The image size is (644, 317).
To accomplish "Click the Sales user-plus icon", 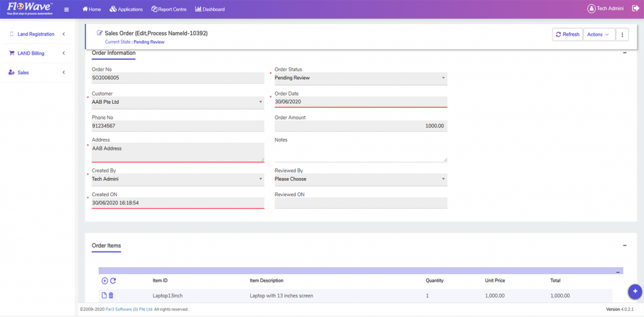I will (11, 73).
